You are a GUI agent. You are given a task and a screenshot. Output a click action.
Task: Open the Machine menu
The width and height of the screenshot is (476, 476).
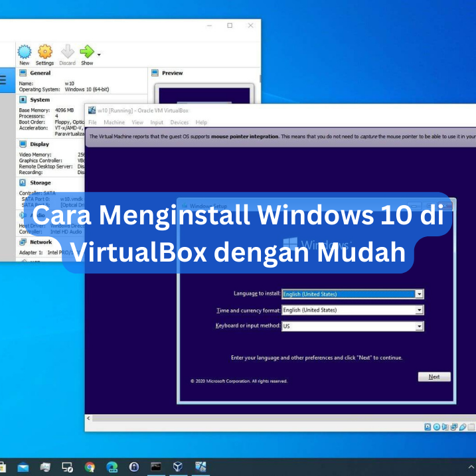(x=114, y=122)
